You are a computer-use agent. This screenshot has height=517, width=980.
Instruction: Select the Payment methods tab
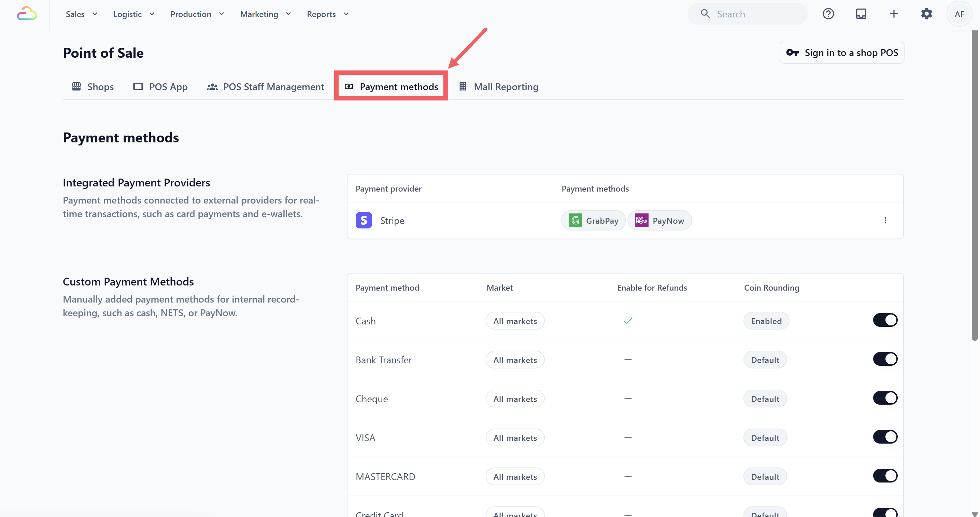pos(391,87)
